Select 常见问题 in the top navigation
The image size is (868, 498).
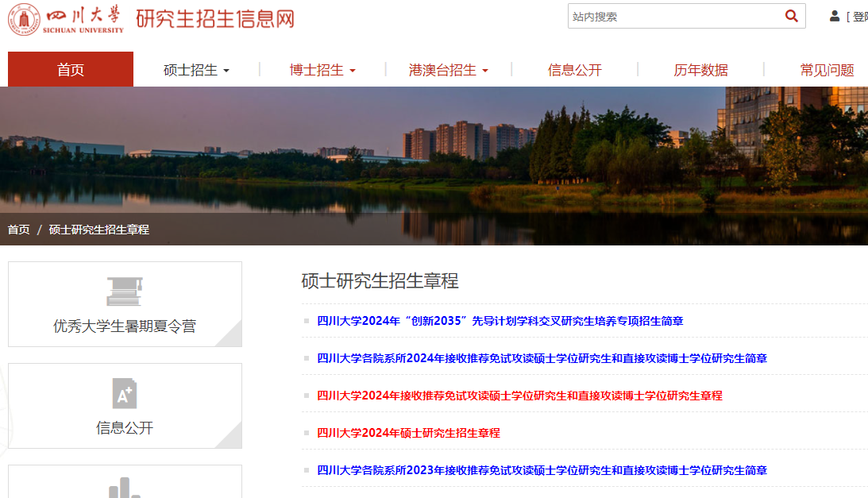click(x=827, y=69)
